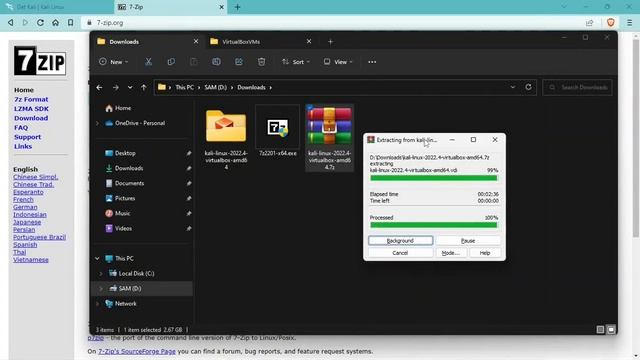Expand the SAM (D:) tree node
This screenshot has height=360, width=640.
tap(101, 289)
